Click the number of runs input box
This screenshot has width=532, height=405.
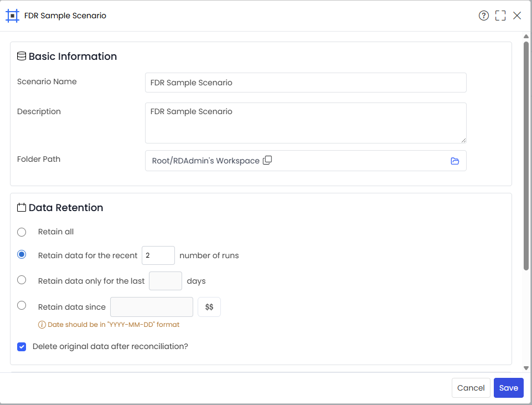tap(158, 255)
